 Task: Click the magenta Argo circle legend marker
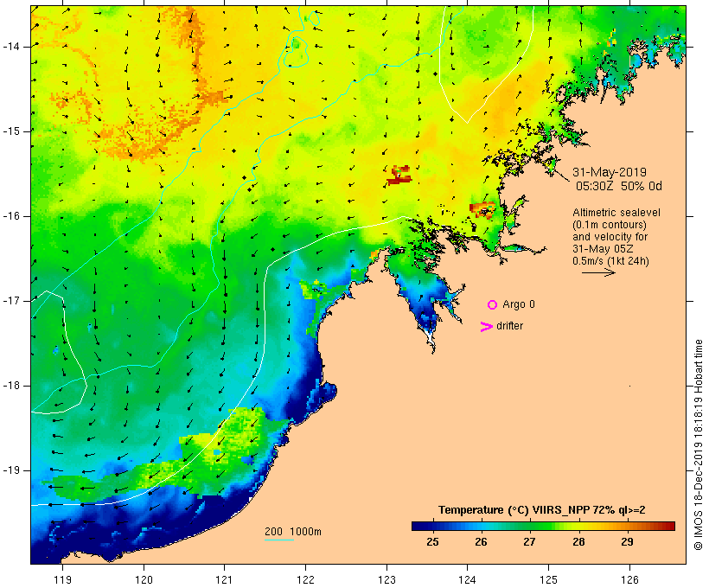(x=493, y=304)
